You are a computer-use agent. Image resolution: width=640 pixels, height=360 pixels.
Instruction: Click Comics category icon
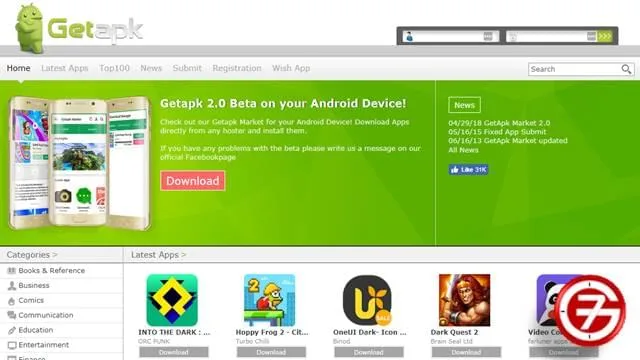pos(12,301)
